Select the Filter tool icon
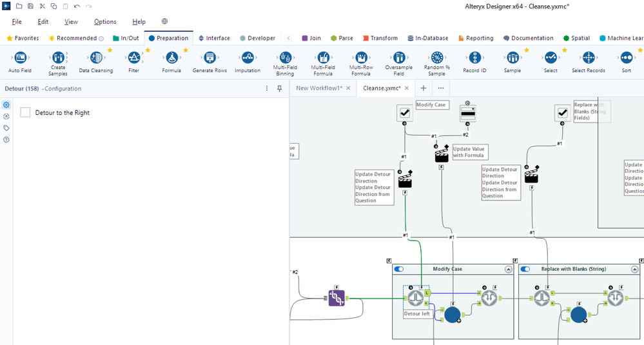 pos(134,57)
